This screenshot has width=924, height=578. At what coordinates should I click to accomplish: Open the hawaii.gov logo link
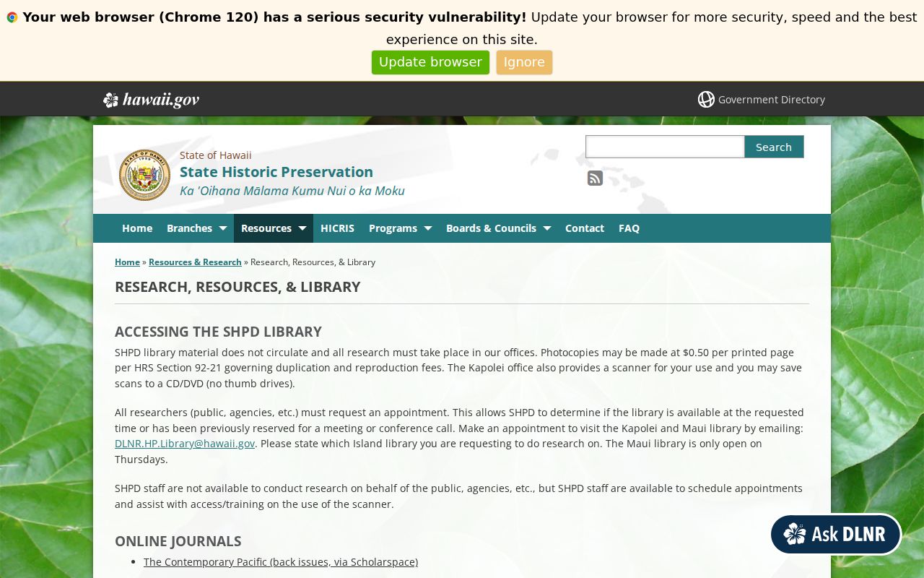coord(151,100)
